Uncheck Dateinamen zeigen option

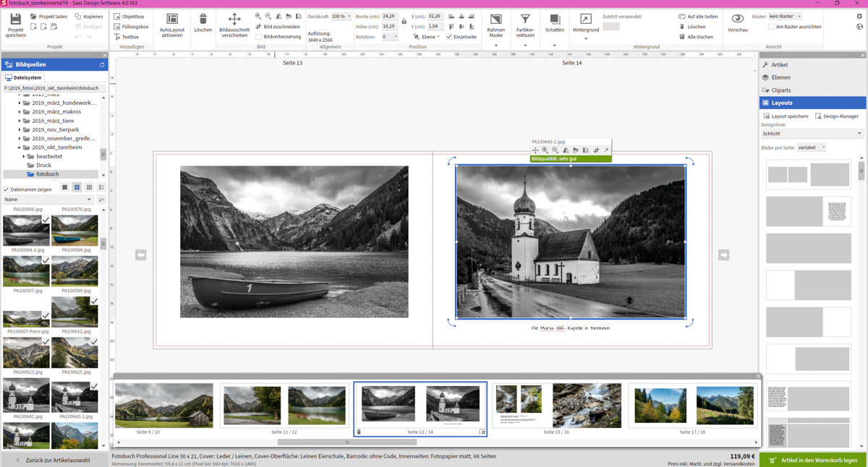click(7, 189)
